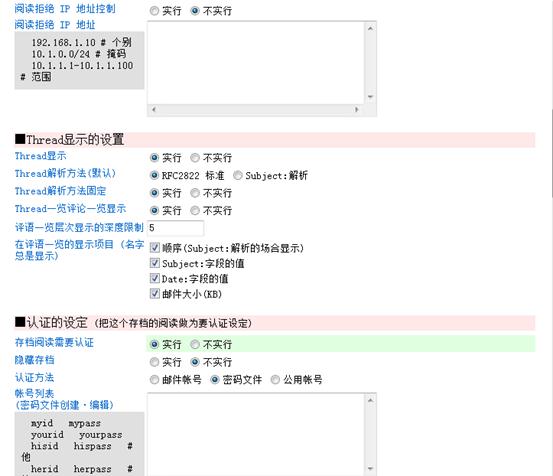Viewport: 553px width, 476px height.
Task: Select 实行 for 阅读拒绝 IP 地址控制
Action: pos(154,11)
